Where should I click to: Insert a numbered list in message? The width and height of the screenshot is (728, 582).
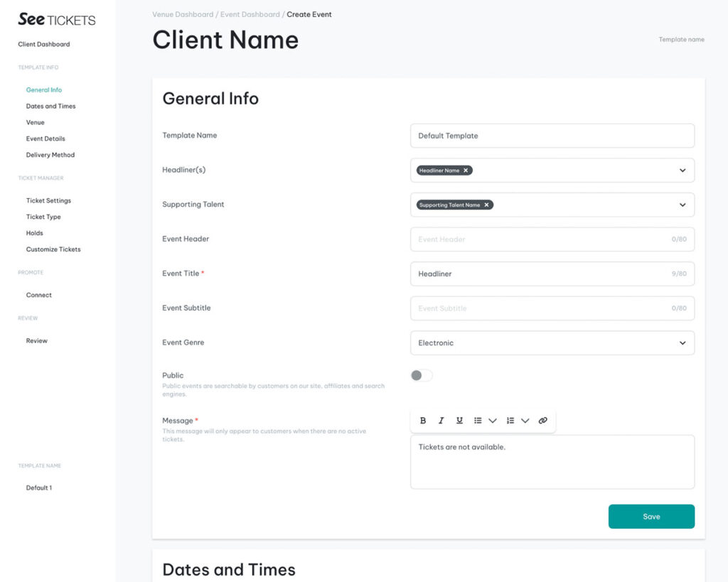[510, 421]
